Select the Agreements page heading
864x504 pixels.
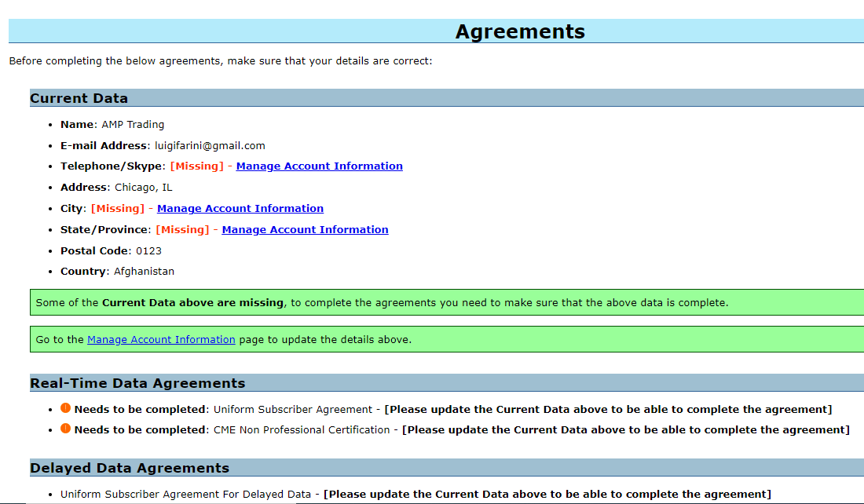coord(520,31)
